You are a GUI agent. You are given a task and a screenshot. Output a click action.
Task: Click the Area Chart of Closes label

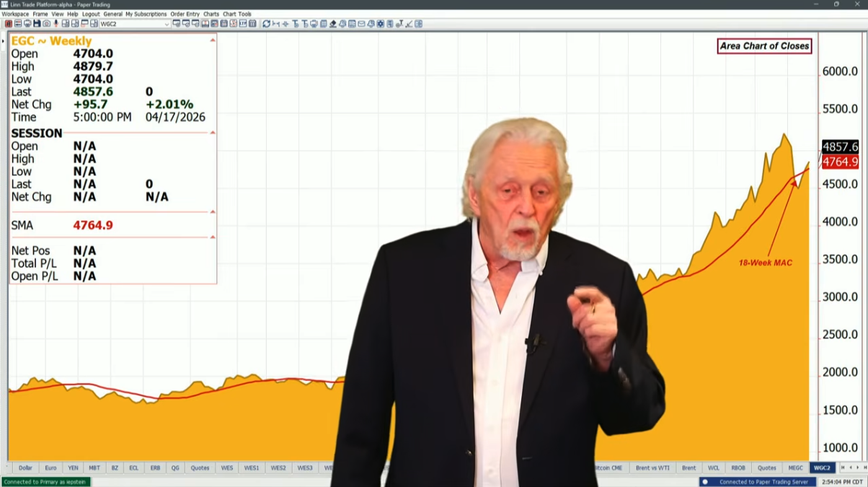(764, 46)
